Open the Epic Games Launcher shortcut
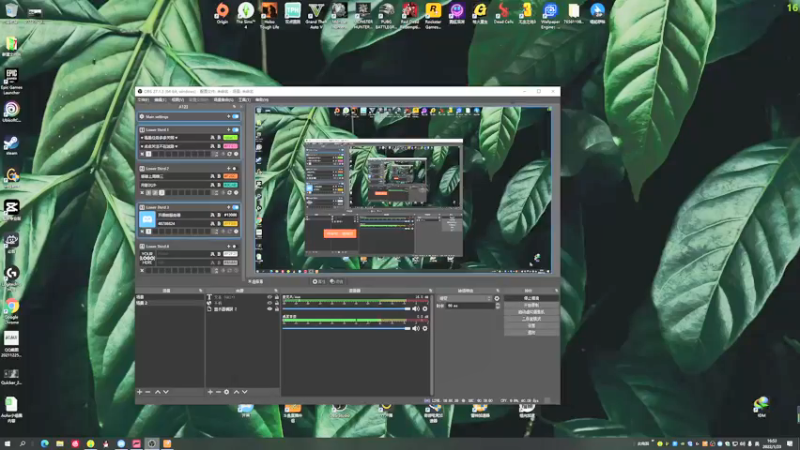This screenshot has width=800, height=450. [x=11, y=82]
